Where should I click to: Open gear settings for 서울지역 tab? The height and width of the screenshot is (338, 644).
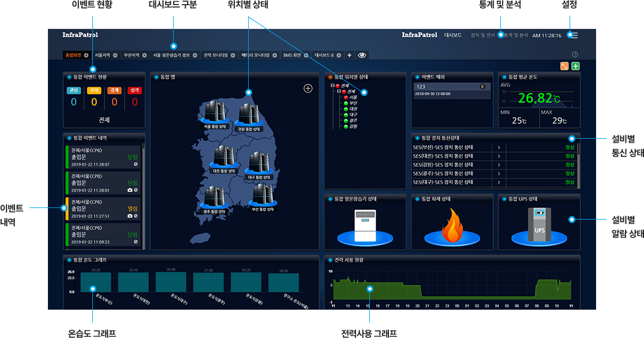point(115,55)
